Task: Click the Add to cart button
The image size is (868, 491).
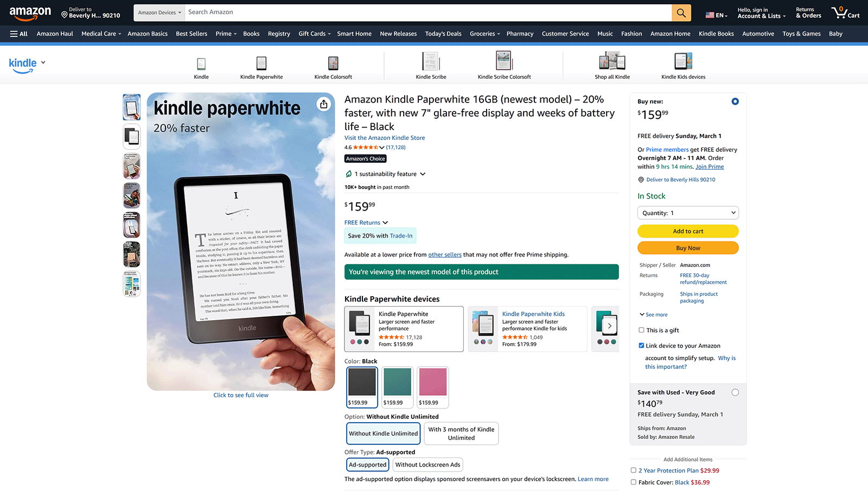Action: click(688, 231)
